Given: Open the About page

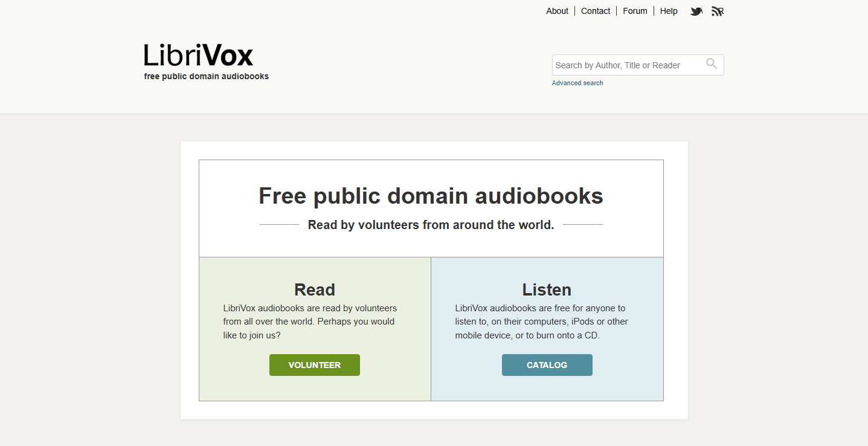Looking at the screenshot, I should click(x=556, y=11).
